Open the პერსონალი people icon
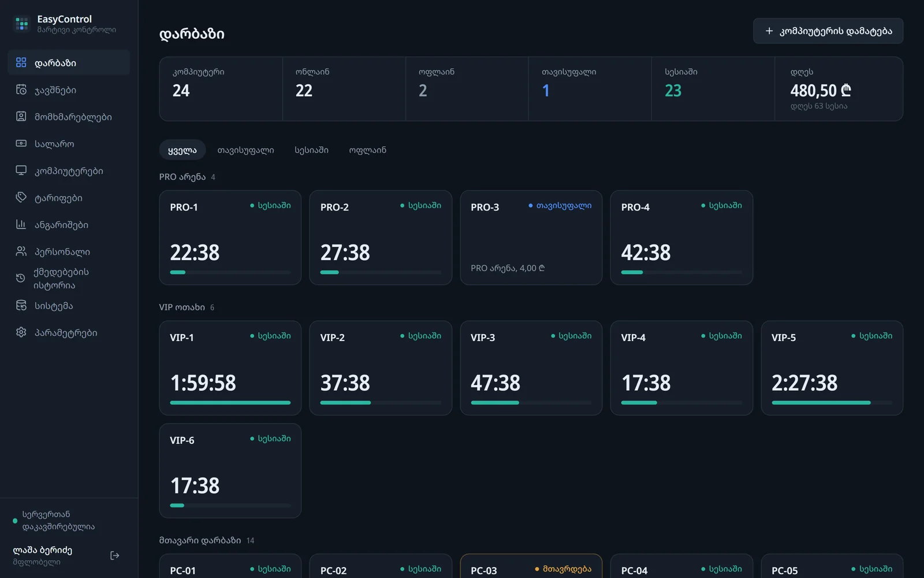The width and height of the screenshot is (924, 578). pos(21,251)
